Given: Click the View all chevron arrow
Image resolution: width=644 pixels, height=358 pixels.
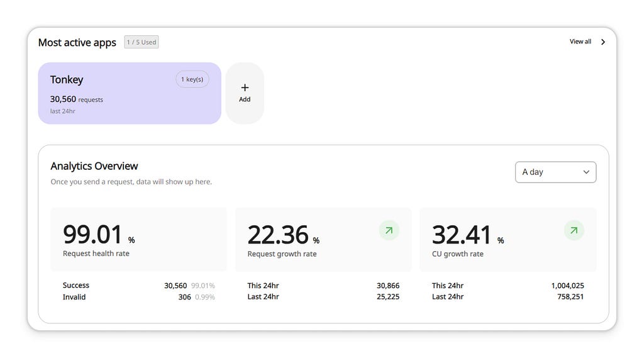Looking at the screenshot, I should [603, 42].
